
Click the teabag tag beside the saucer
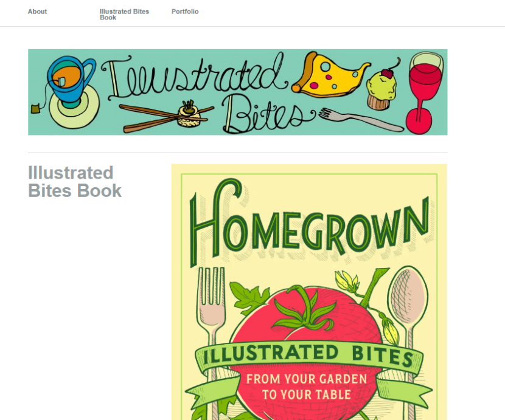(x=36, y=109)
